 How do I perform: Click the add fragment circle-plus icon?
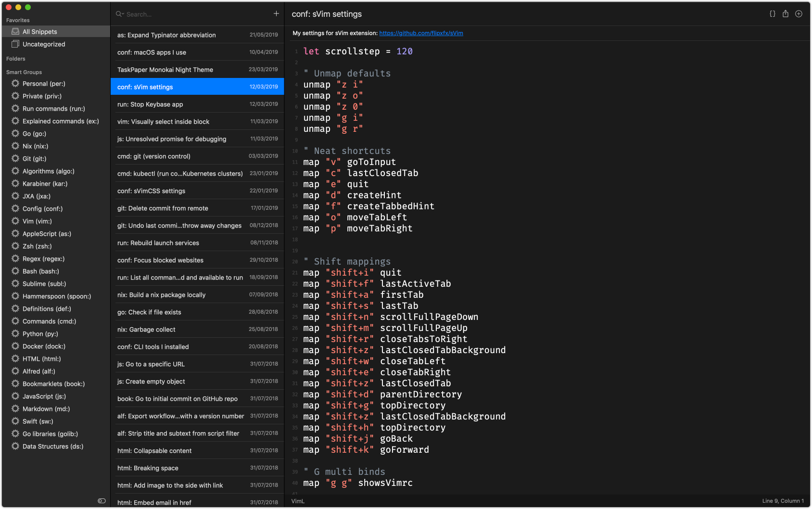pos(799,14)
